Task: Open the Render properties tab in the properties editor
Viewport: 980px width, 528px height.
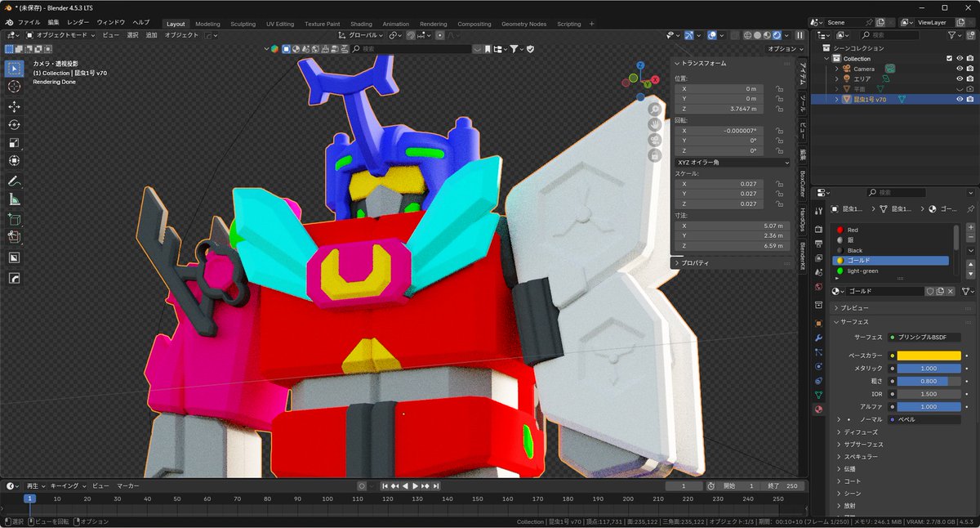Action: 818,230
